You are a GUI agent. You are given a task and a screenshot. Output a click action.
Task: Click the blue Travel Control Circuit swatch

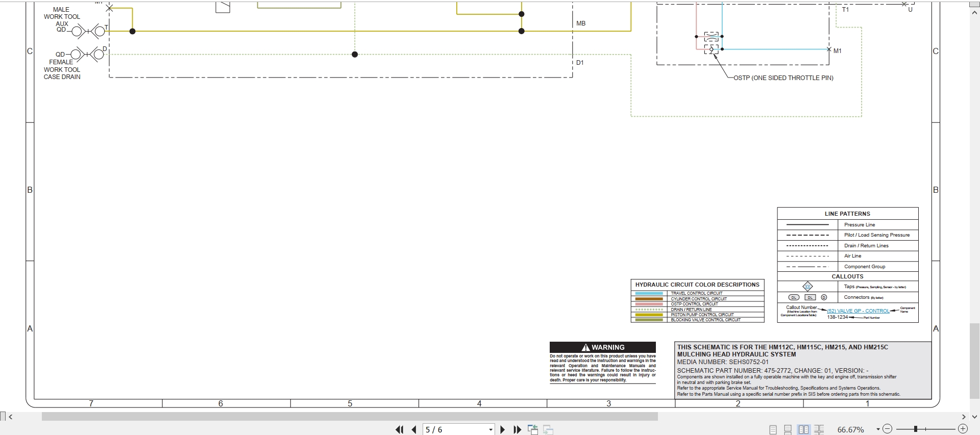(649, 293)
